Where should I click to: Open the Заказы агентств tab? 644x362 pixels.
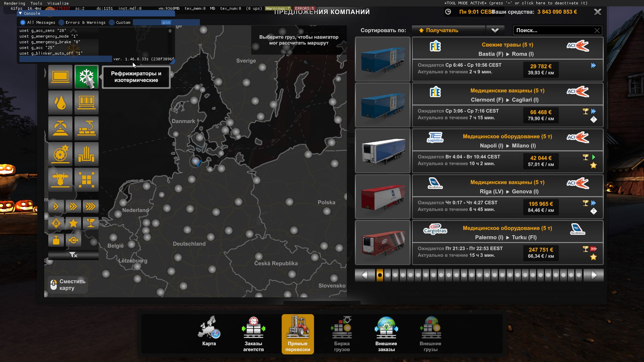[x=253, y=334]
